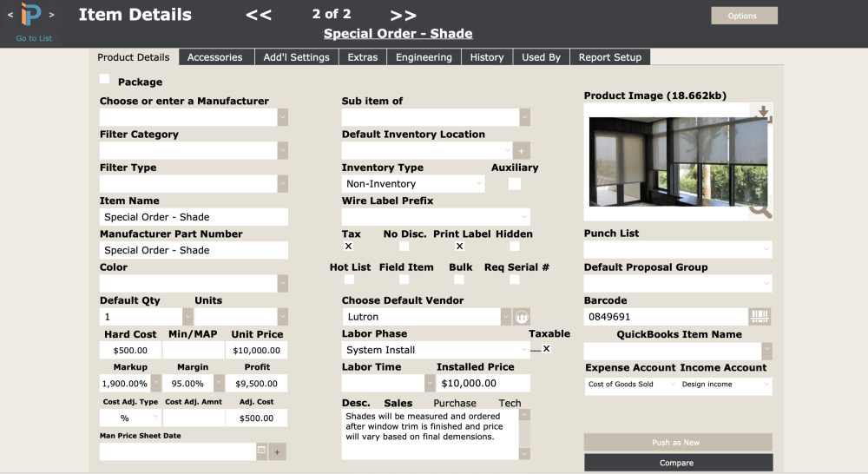This screenshot has height=474, width=868.
Task: Open the Units dropdown
Action: (282, 317)
